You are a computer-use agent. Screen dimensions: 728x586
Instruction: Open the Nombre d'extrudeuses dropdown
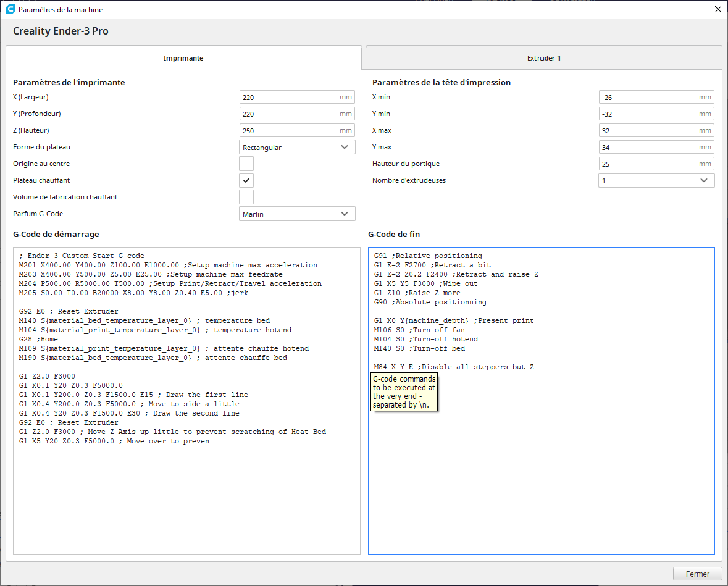[656, 181]
